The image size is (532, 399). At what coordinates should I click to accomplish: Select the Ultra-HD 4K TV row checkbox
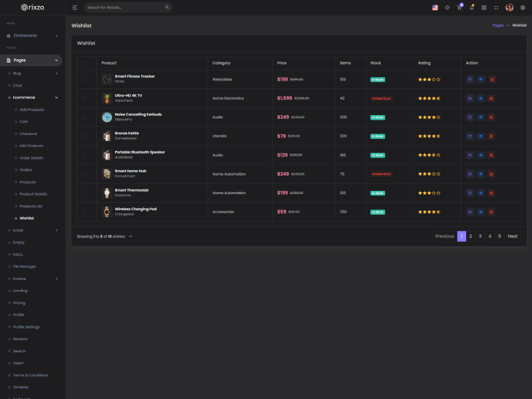tap(83, 98)
